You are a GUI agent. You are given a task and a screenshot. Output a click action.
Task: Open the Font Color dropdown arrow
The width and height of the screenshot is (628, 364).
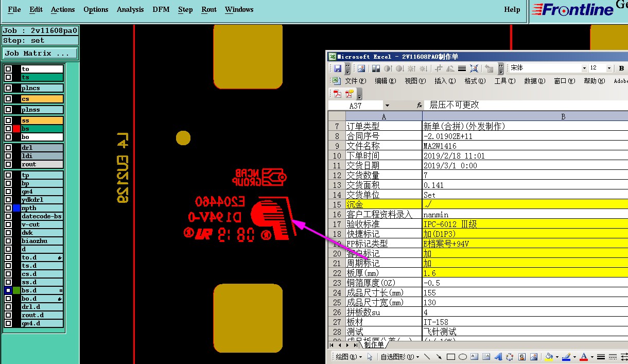tap(592, 357)
